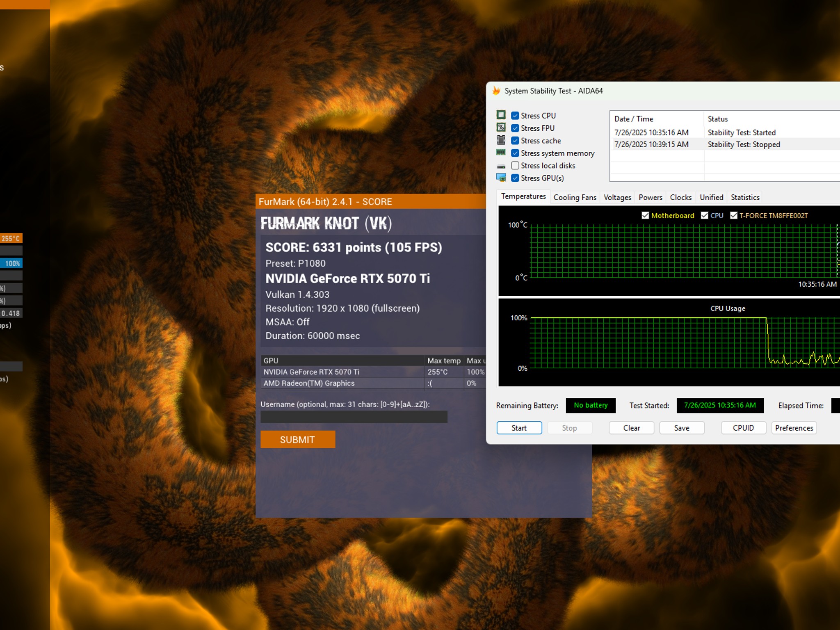Toggle the Stress GPU(s) checkbox

(x=515, y=178)
